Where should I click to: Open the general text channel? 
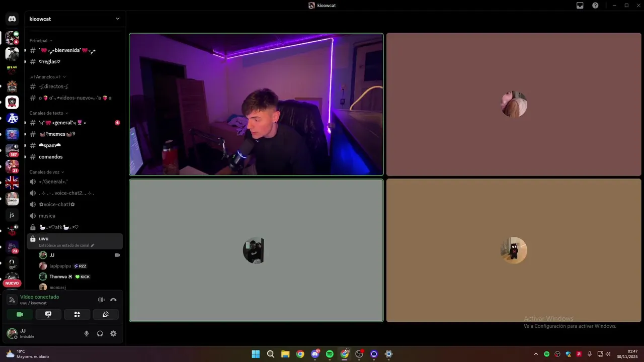point(74,123)
